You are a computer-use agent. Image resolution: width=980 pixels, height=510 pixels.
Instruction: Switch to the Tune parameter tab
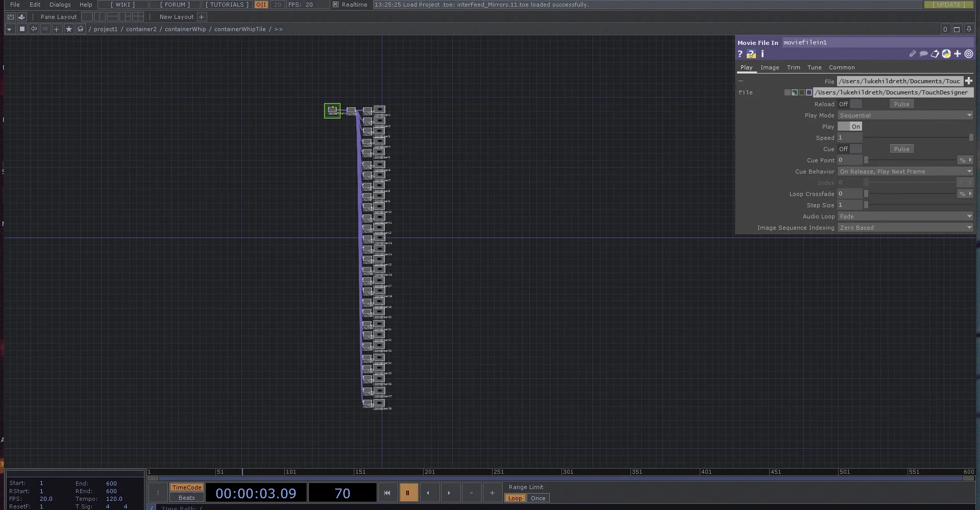[x=815, y=67]
